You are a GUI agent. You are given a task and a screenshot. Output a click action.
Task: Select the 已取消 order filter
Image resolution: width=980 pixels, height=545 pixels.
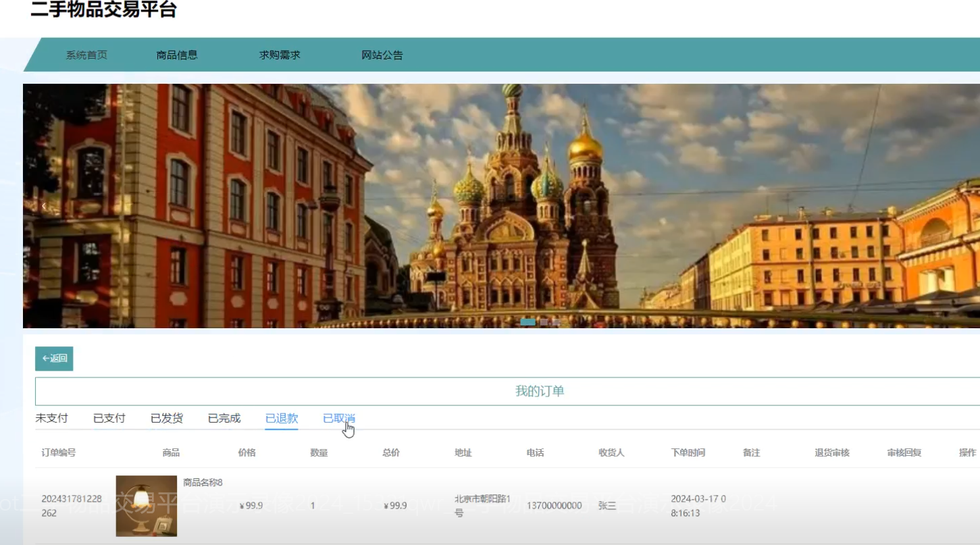[x=339, y=418]
